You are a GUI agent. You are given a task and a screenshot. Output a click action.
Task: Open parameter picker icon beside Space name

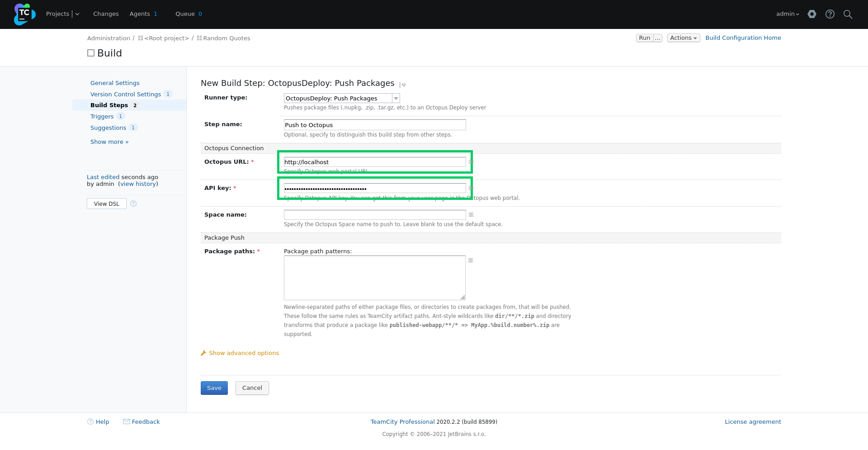[x=471, y=215]
